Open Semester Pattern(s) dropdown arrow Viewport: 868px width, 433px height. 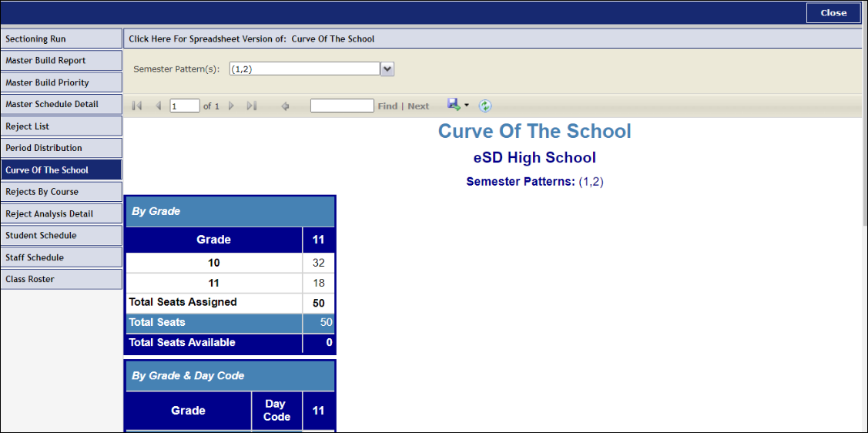click(x=387, y=69)
